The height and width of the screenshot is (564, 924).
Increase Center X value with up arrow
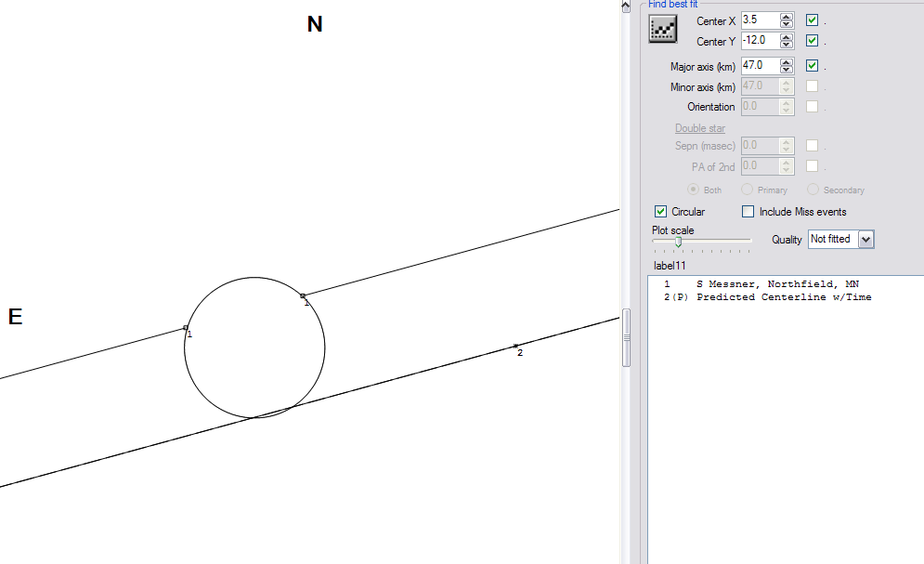tap(787, 17)
